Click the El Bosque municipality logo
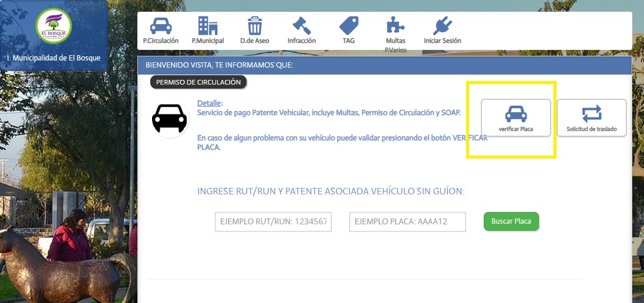Image resolution: width=644 pixels, height=303 pixels. click(54, 25)
